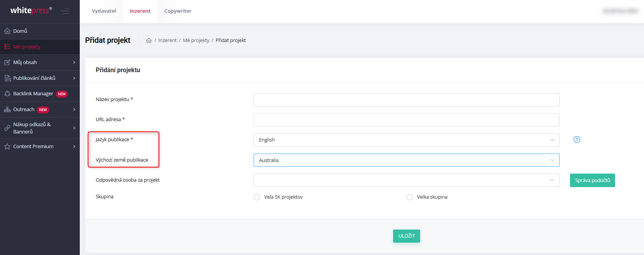644x255 pixels.
Task: Click the home icon in breadcrumb
Action: (149, 41)
